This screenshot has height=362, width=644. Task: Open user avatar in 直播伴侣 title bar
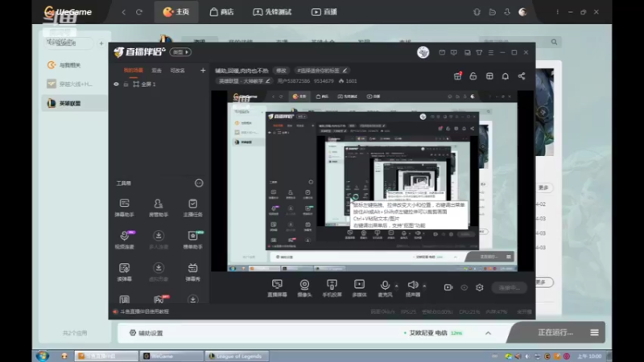pos(423,52)
